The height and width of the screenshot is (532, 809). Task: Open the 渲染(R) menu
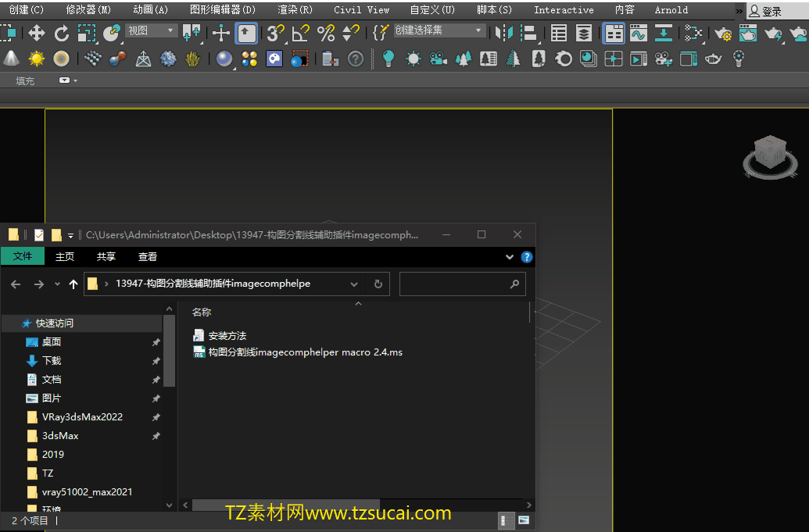tap(295, 10)
